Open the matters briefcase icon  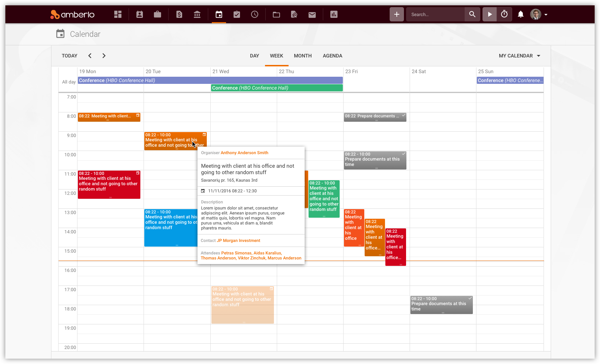point(157,14)
